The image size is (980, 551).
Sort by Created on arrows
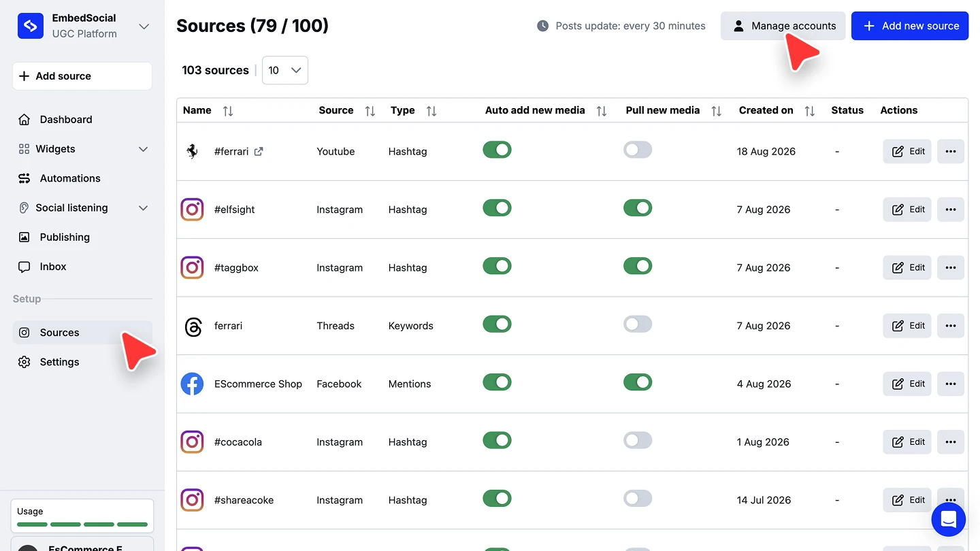(x=810, y=111)
